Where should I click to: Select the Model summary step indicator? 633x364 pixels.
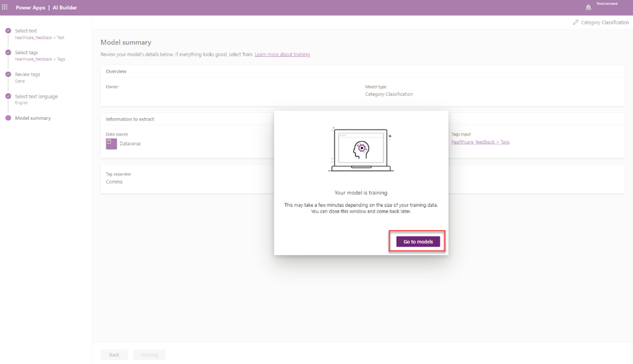pos(8,118)
